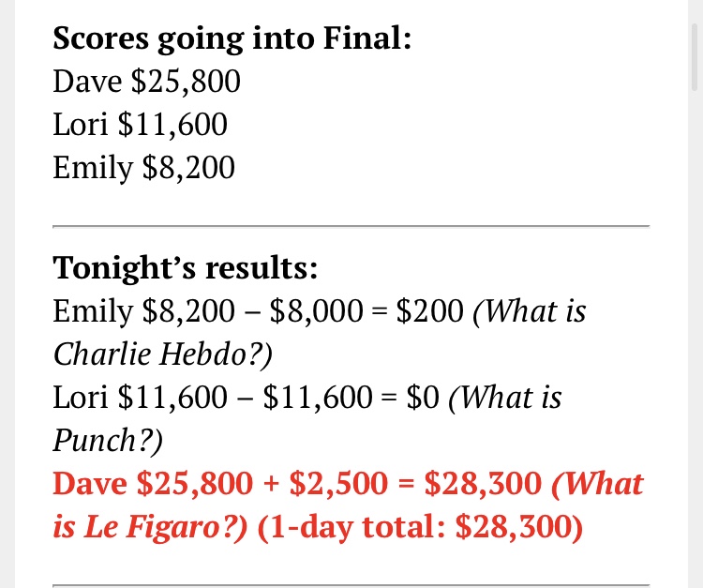Viewport: 703px width, 588px height.
Task: Click the "Tonight's results:" heading
Action: (x=186, y=268)
